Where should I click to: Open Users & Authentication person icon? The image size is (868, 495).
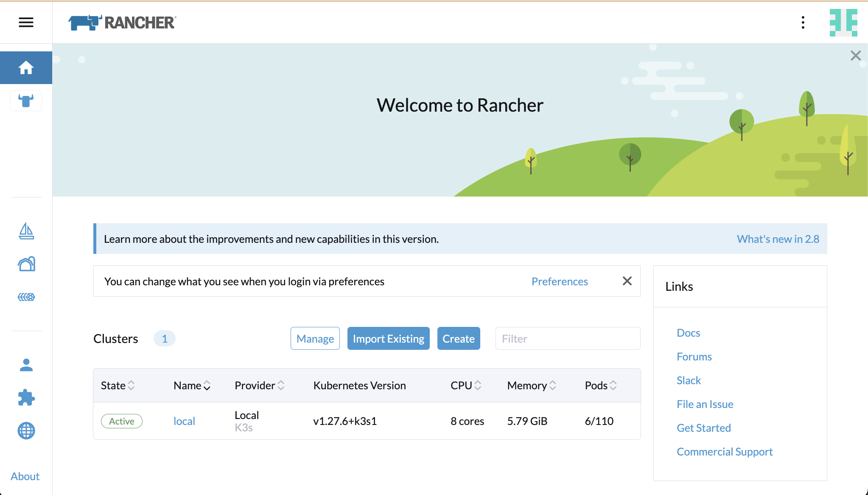[26, 365]
